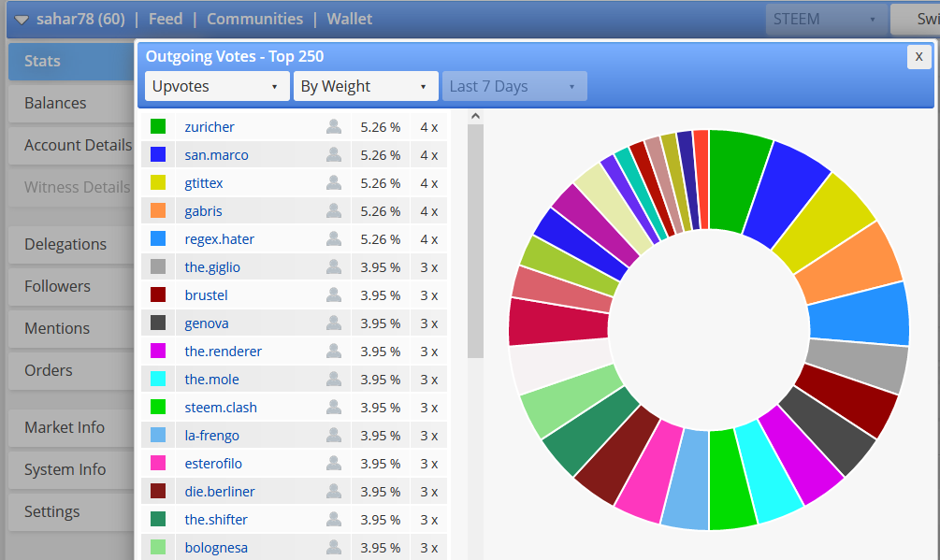This screenshot has width=940, height=560.
Task: Click the 3 x count in genova row
Action: pos(429,323)
